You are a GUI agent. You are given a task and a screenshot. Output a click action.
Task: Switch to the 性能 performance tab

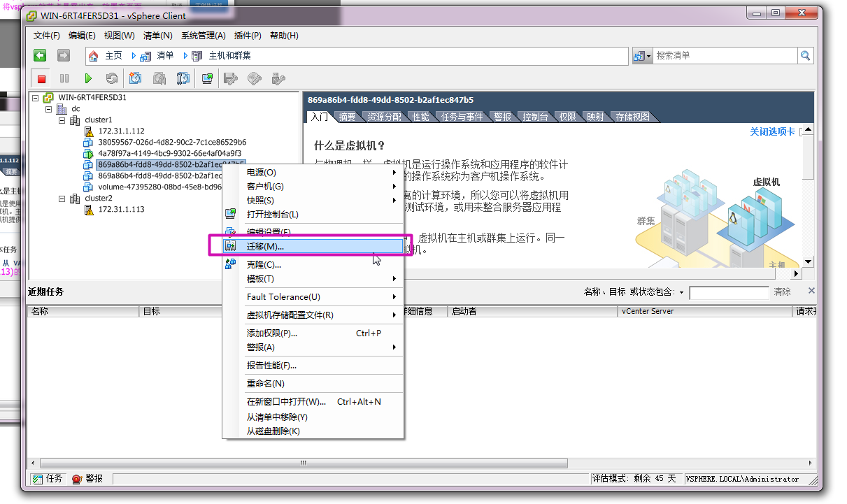click(421, 117)
